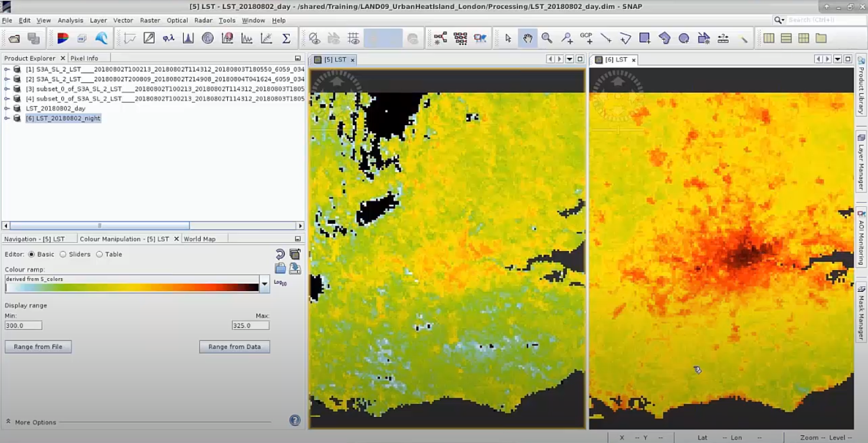
Task: Click the colour ramp gradient bar
Action: click(x=132, y=287)
